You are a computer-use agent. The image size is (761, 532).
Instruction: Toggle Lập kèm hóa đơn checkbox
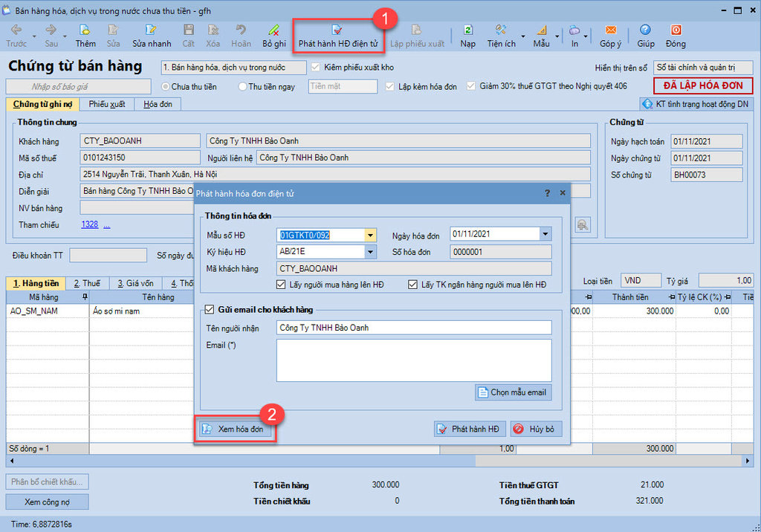click(x=389, y=86)
